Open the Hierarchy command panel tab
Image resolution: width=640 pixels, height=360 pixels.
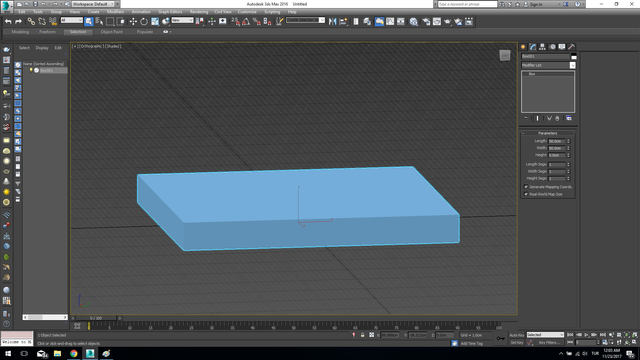tap(542, 47)
